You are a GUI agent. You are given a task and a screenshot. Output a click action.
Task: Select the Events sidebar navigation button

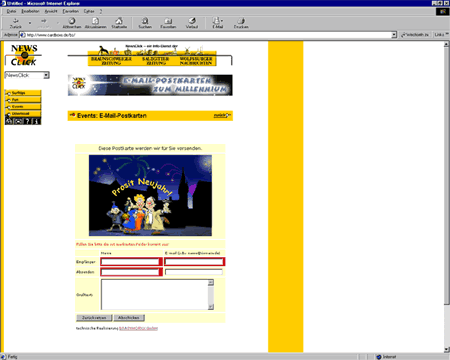click(23, 107)
